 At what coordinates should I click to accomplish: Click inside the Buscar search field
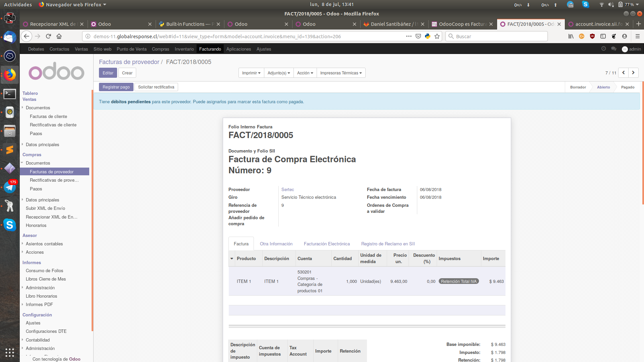click(496, 36)
